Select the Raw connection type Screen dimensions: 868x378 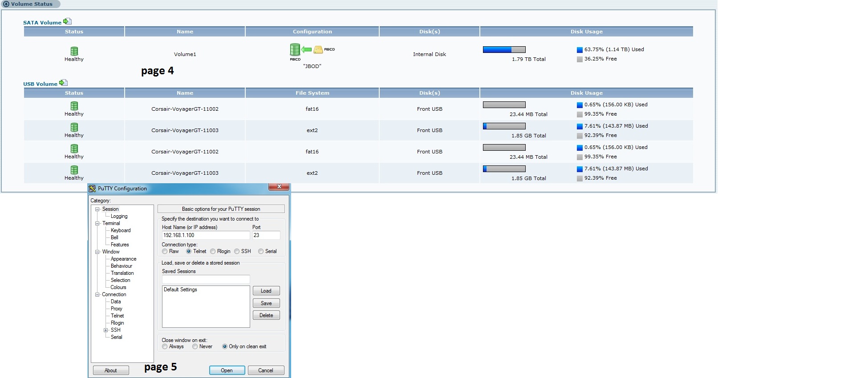(165, 251)
